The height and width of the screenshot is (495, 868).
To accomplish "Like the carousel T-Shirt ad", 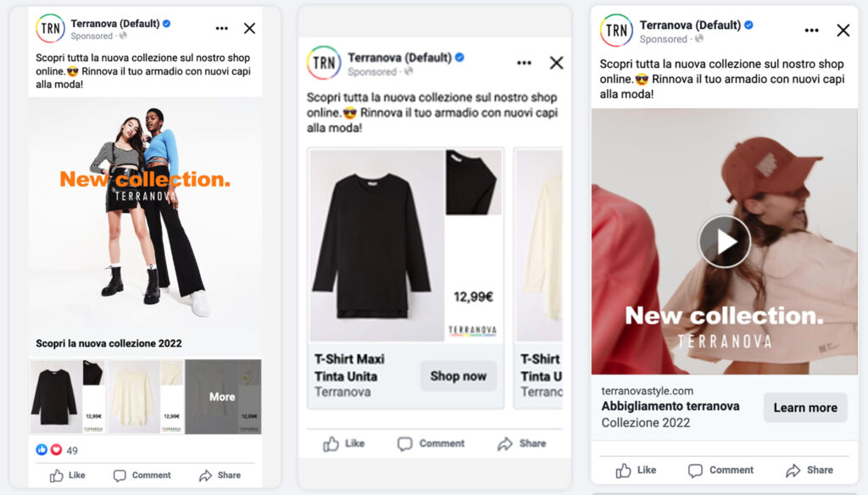I will coord(344,443).
